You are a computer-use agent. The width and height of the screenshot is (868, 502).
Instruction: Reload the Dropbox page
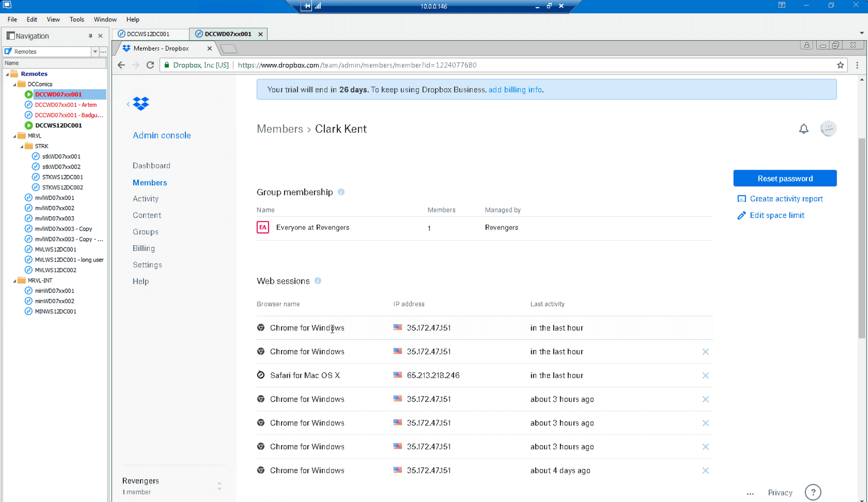(150, 65)
